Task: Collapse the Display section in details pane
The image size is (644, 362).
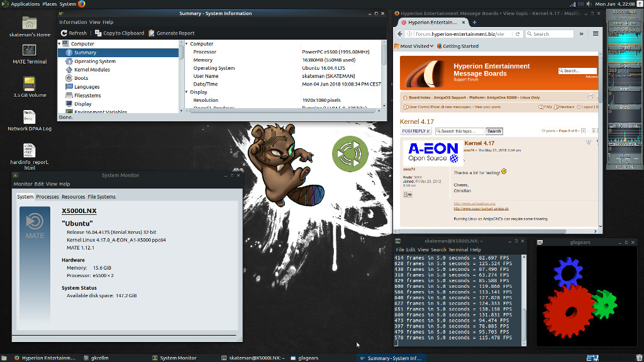Action: [x=187, y=92]
